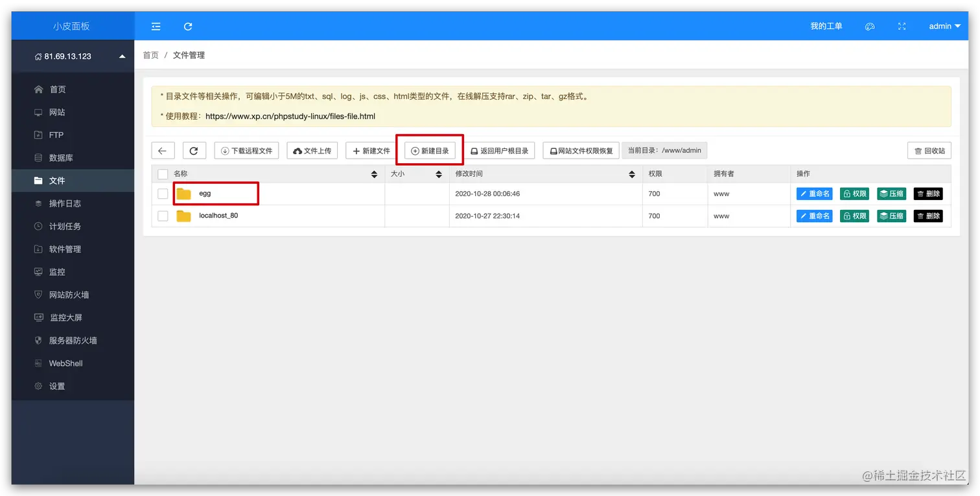Click 我的工单 in the header
This screenshot has width=980, height=496.
826,27
